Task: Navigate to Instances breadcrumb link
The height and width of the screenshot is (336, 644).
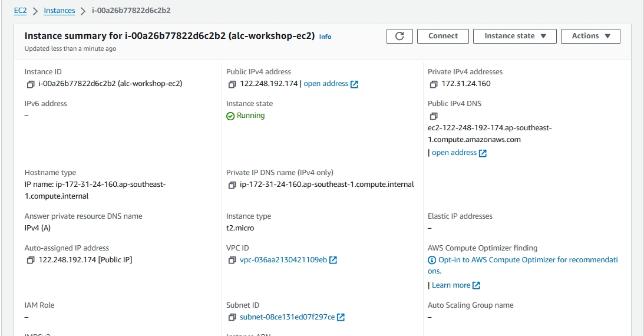Action: click(x=60, y=11)
